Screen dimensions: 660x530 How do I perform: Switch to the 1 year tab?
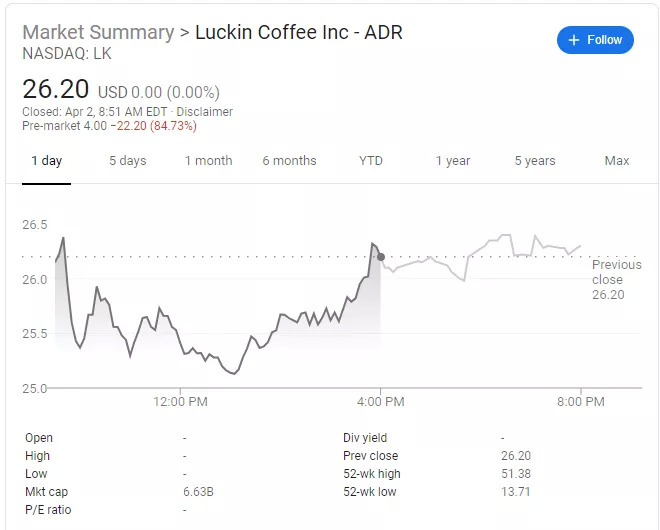tap(452, 161)
